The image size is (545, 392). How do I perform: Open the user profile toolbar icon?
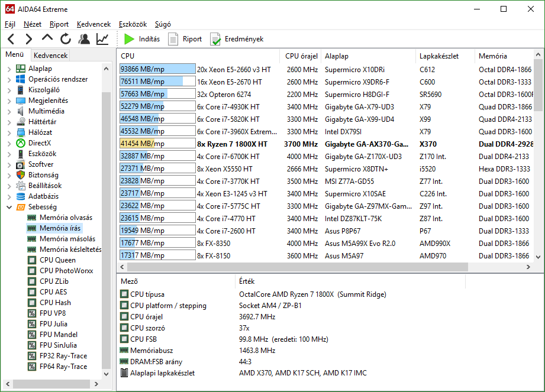[x=84, y=39]
